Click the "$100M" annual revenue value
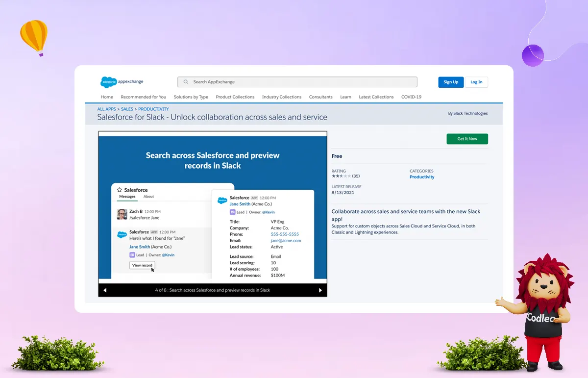588x378 pixels. click(x=278, y=276)
